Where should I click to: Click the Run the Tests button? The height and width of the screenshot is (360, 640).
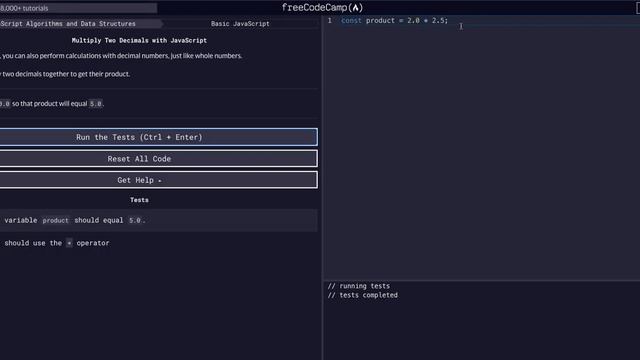click(x=158, y=137)
